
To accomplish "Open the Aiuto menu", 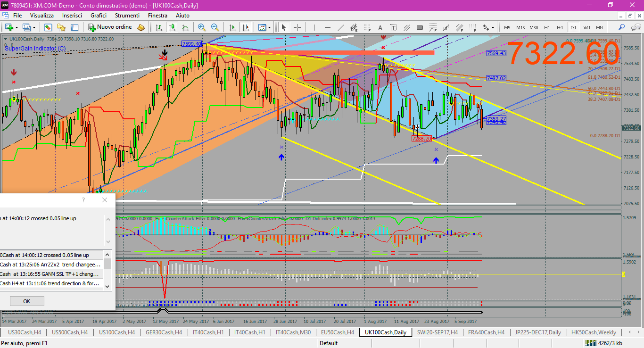I will [x=182, y=15].
